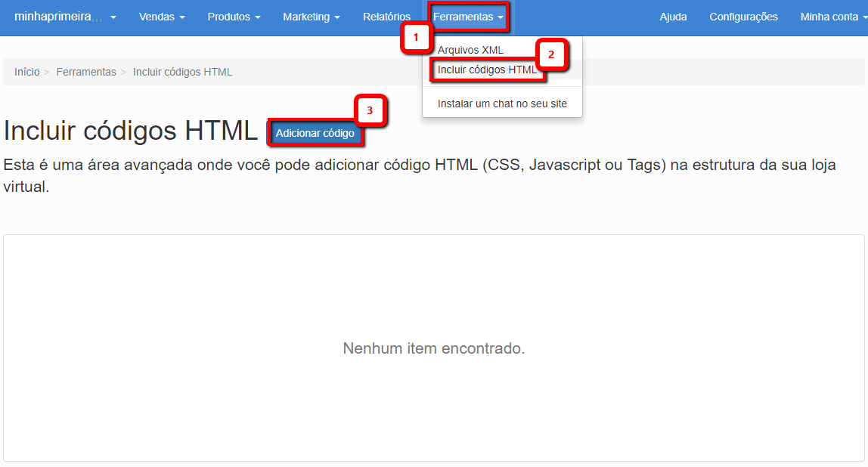This screenshot has height=467, width=868.
Task: Choose Incluir códigos HTML menu entry
Action: 502,70
